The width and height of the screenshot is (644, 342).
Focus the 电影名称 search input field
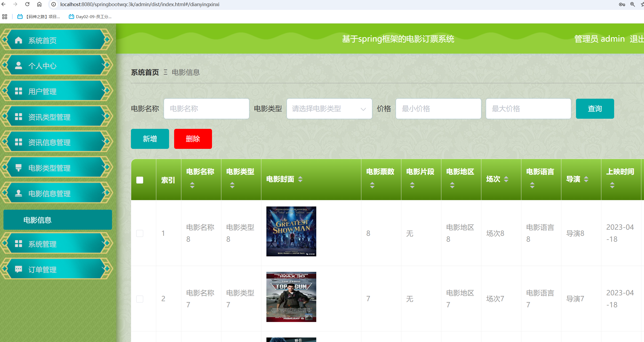pos(206,109)
